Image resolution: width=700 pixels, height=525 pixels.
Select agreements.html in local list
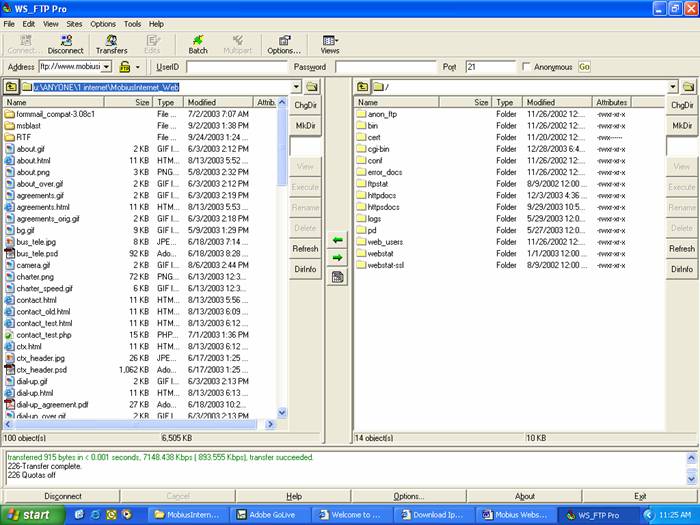43,207
